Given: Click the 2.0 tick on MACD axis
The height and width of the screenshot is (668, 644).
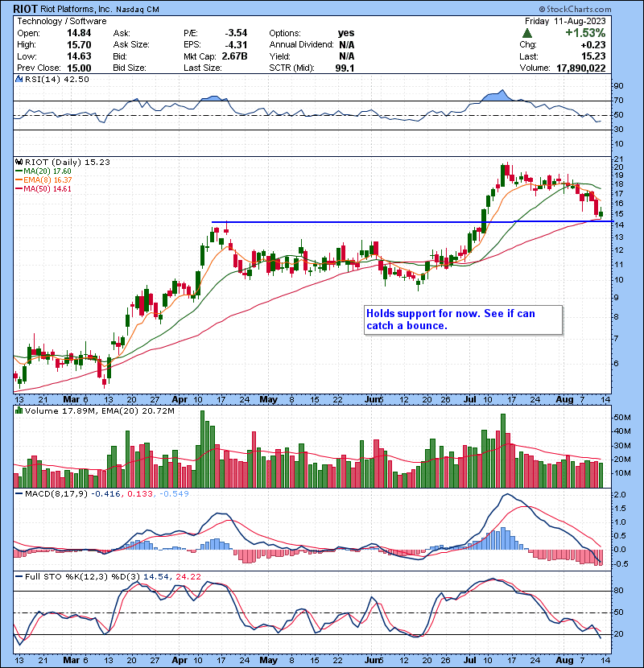Looking at the screenshot, I should 620,495.
